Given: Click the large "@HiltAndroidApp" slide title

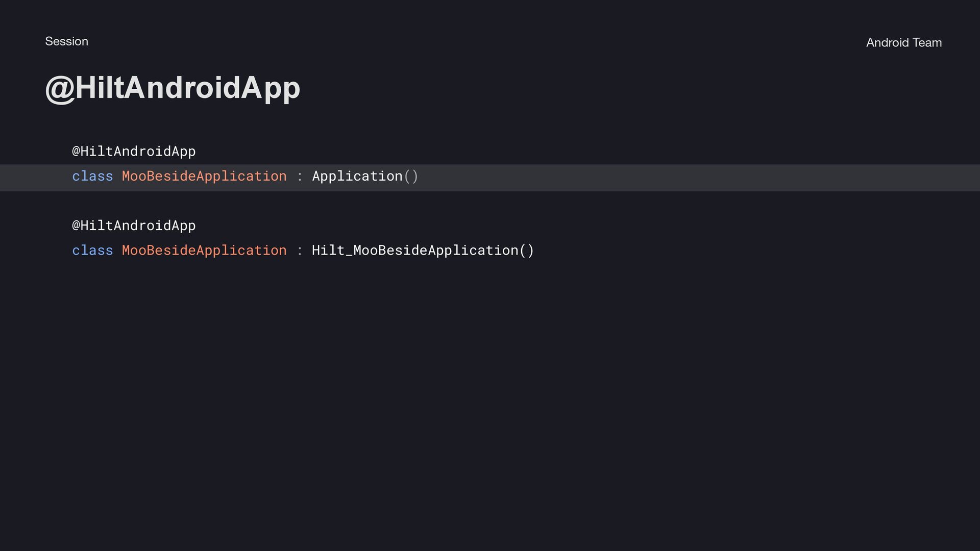Looking at the screenshot, I should coord(173,88).
